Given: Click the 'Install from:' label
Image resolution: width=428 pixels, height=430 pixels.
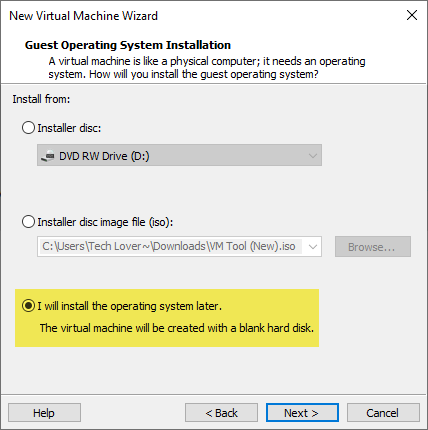Looking at the screenshot, I should point(41,99).
